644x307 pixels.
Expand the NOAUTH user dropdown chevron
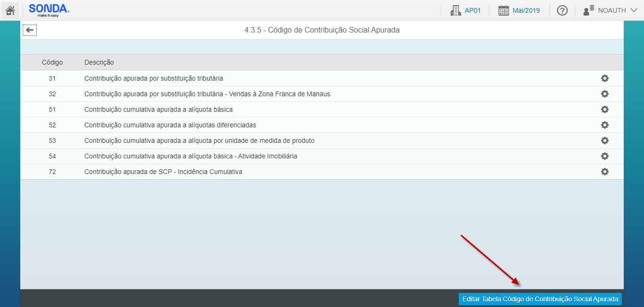tap(634, 10)
